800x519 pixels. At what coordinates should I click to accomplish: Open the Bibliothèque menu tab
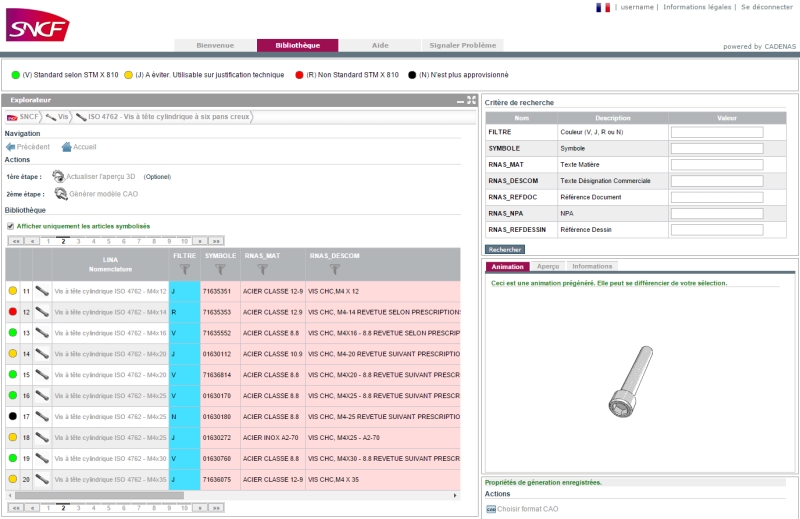click(297, 45)
